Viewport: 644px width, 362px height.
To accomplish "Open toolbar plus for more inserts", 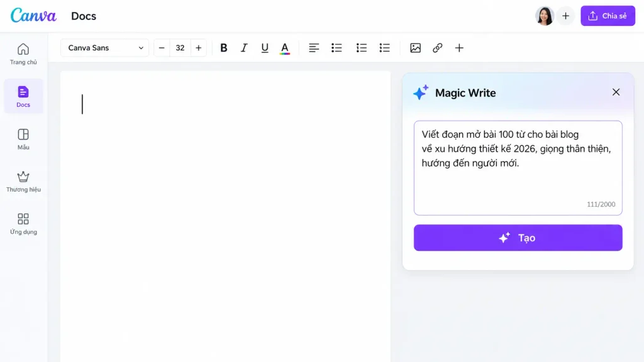I will click(459, 48).
